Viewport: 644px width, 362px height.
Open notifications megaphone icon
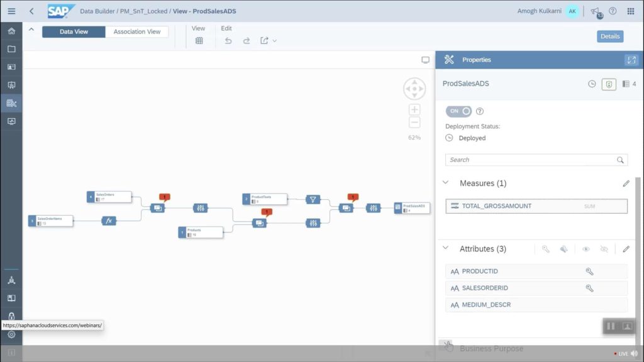point(595,11)
